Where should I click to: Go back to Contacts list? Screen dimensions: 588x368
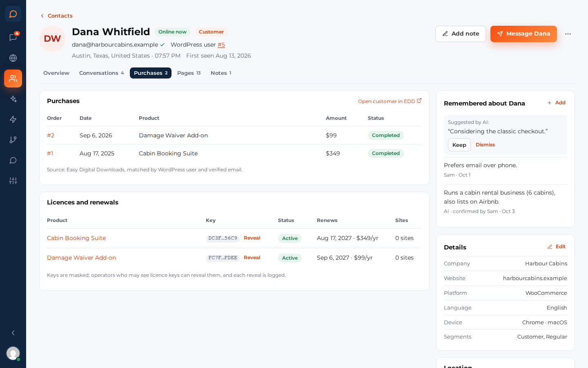coord(56,16)
